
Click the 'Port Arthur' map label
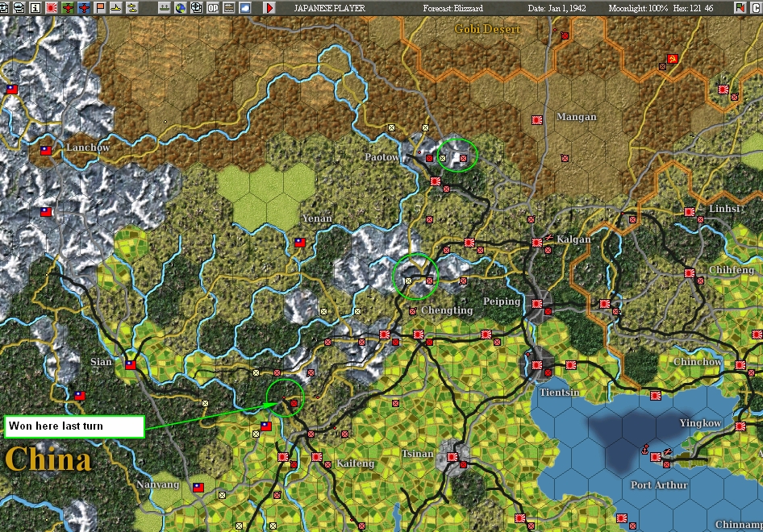pos(659,484)
